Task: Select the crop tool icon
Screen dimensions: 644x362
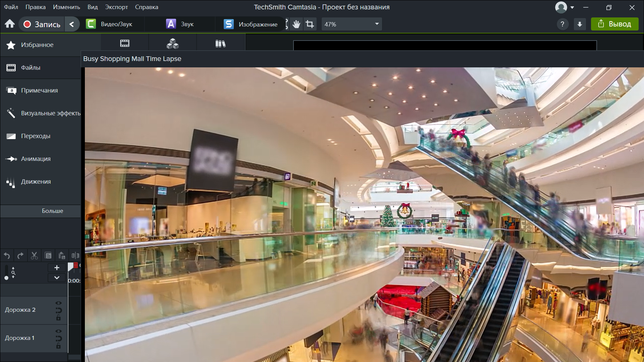Action: (310, 24)
